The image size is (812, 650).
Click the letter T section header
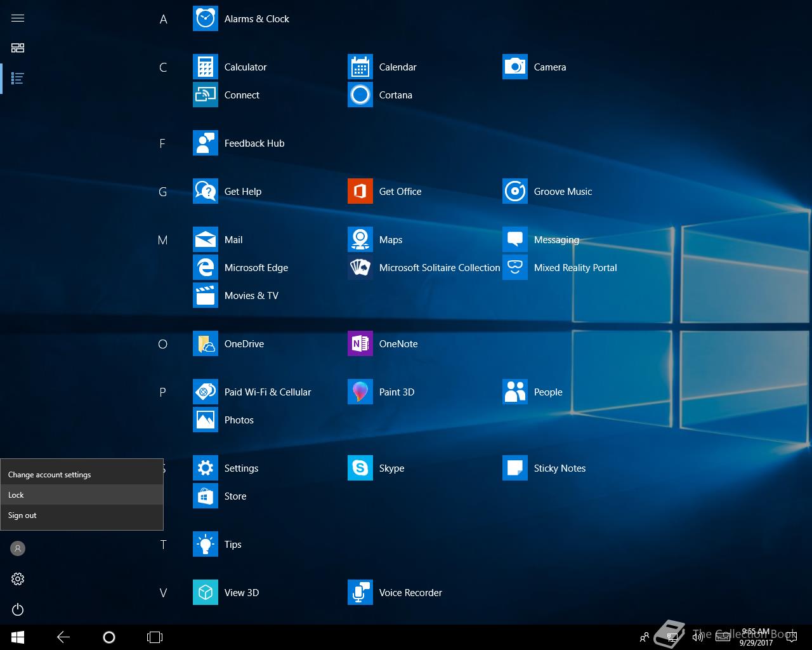point(163,545)
